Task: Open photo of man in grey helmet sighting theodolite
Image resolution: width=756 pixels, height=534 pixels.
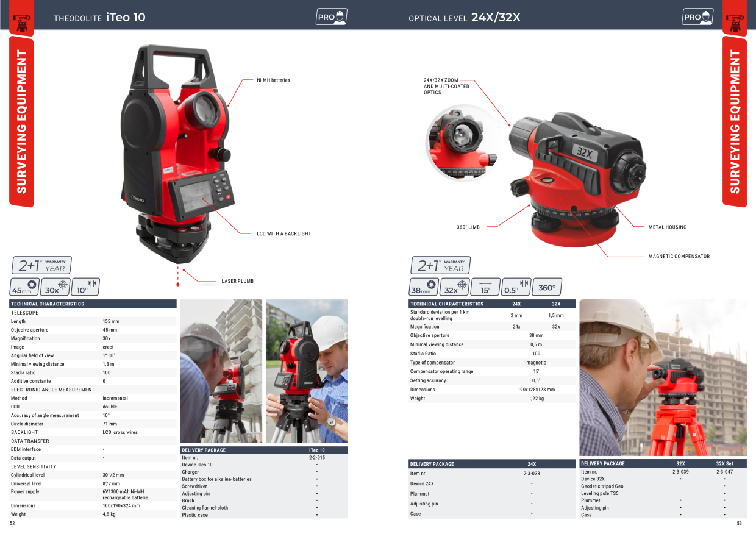Action: tap(221, 371)
